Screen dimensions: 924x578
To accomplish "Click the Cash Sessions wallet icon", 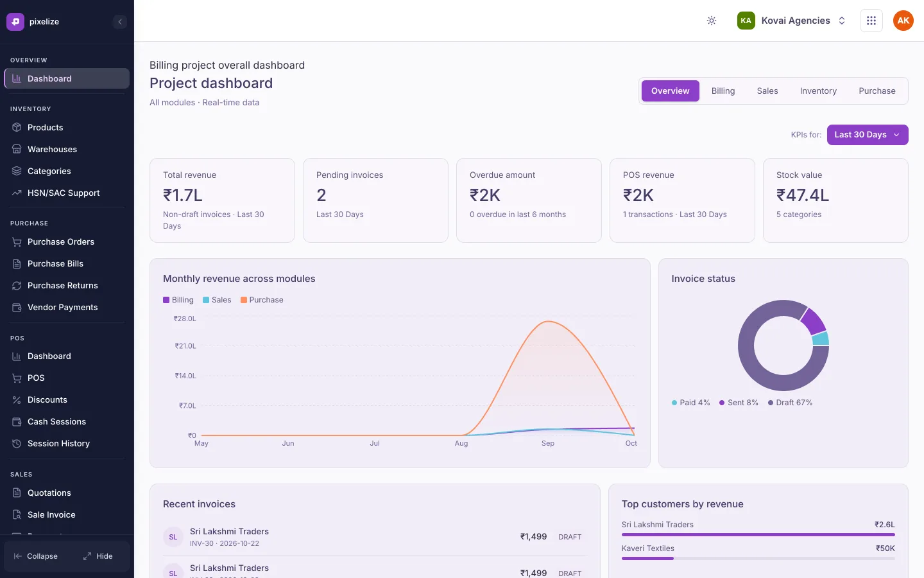I will tap(17, 421).
